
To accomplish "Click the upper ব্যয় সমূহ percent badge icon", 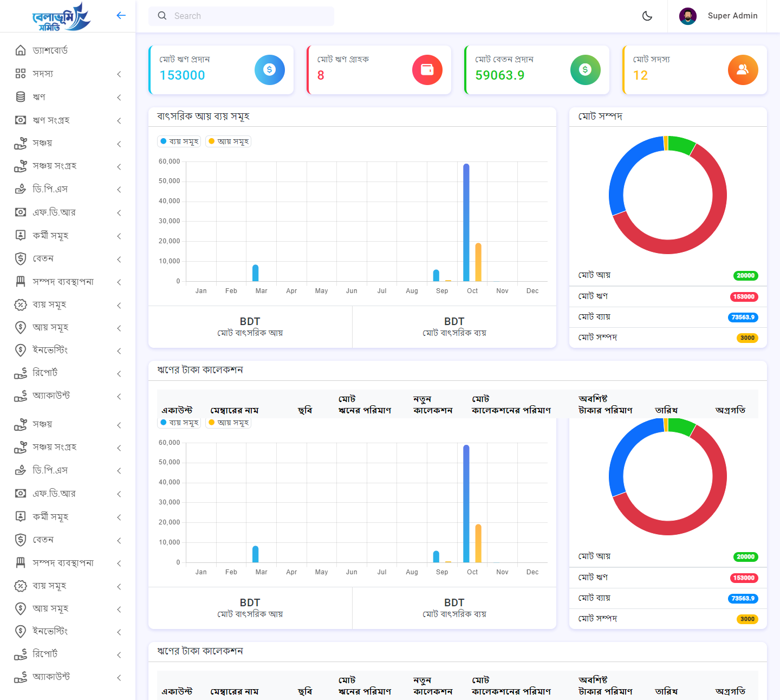I will [21, 304].
